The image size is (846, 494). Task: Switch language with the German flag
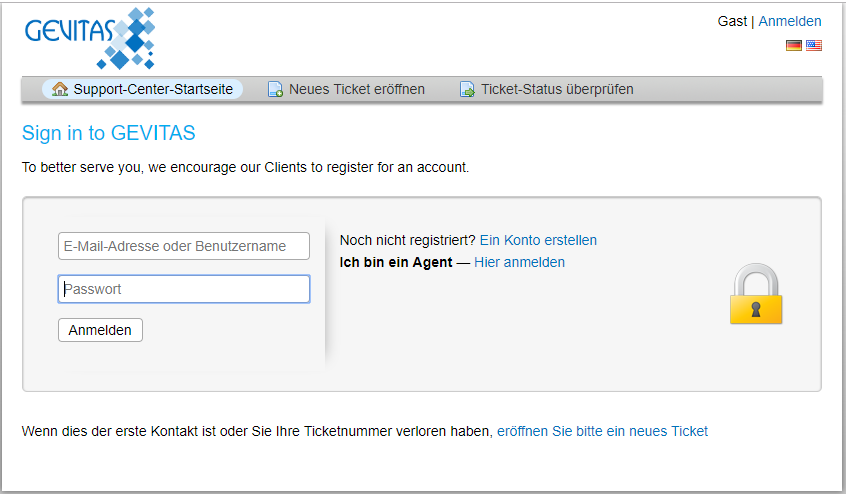tap(794, 45)
